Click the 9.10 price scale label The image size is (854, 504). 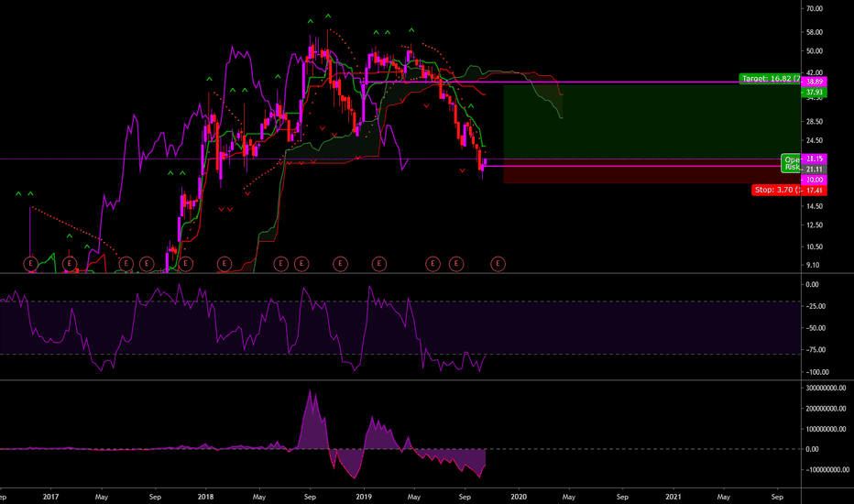[813, 266]
